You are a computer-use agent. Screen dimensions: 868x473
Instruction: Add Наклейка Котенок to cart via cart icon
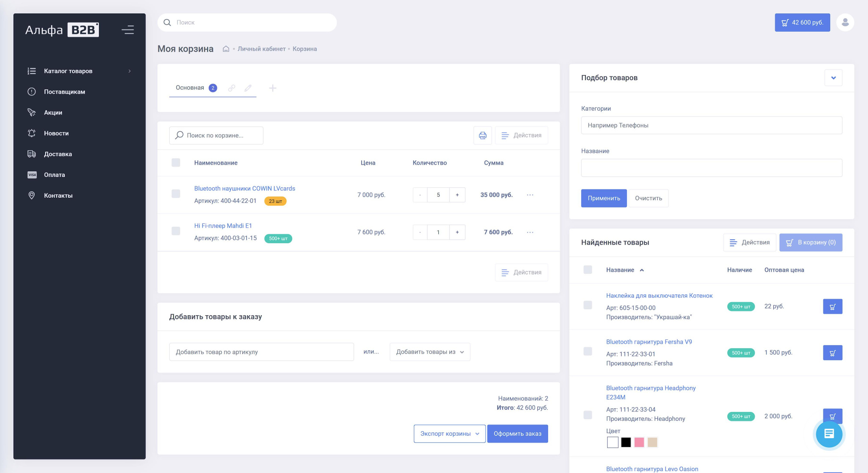pos(832,307)
